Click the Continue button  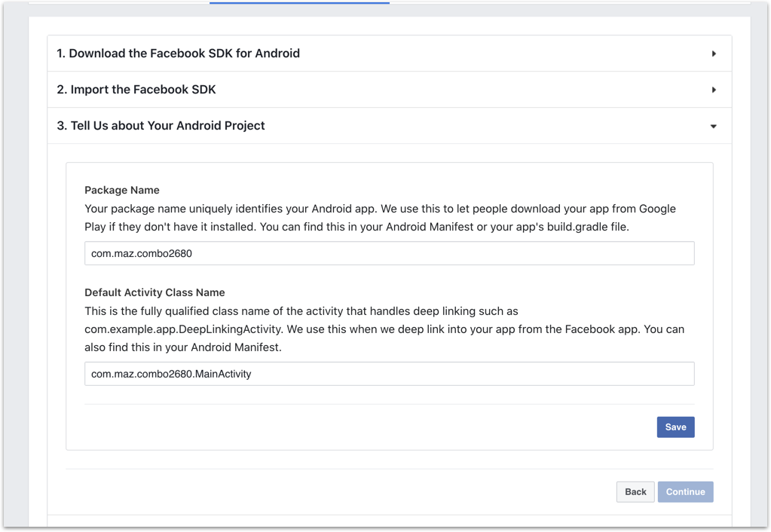point(685,491)
